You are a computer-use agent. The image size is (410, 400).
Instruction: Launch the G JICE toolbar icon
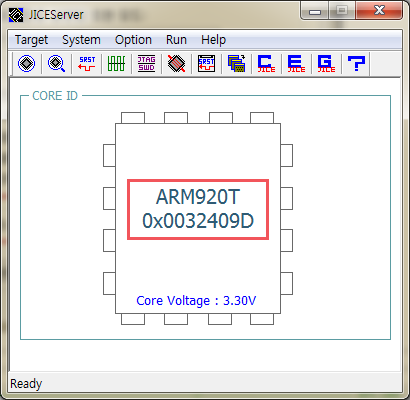326,63
